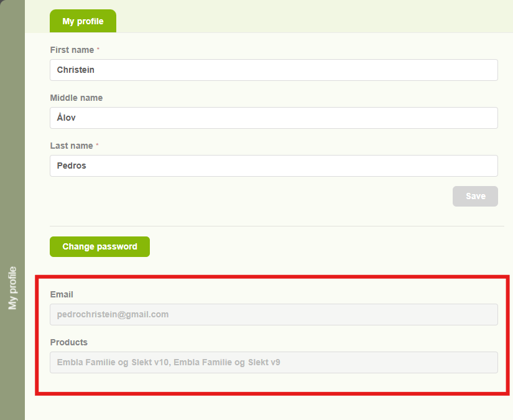Screen dimensions: 513x420
Task: Focus the Middle name field containing Ålov
Action: tap(274, 118)
